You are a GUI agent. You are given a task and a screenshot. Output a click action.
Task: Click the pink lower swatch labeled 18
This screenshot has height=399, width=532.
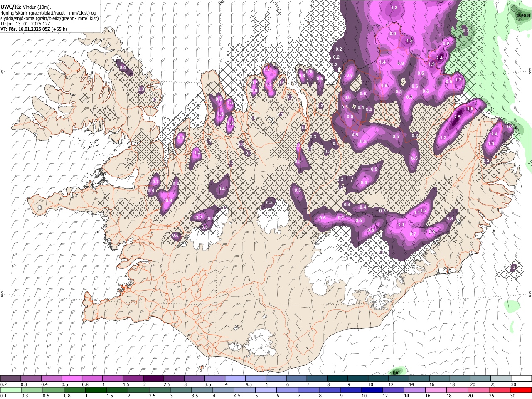457,390
